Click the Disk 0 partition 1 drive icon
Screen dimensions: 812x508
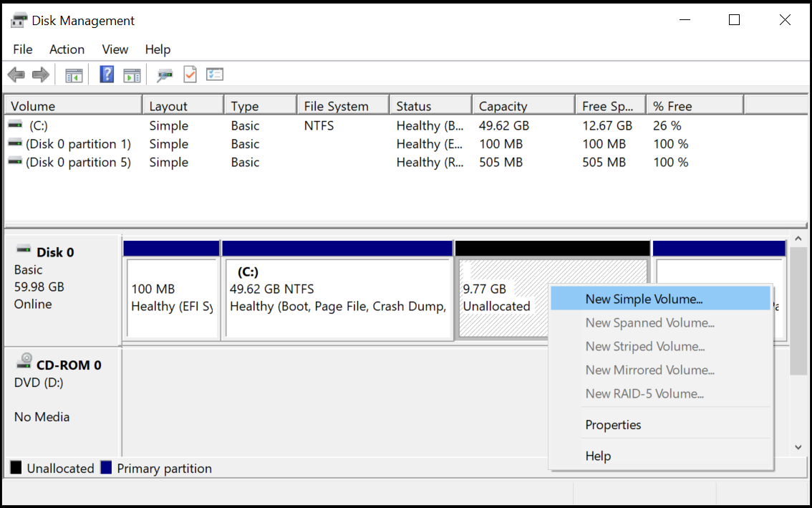(16, 143)
